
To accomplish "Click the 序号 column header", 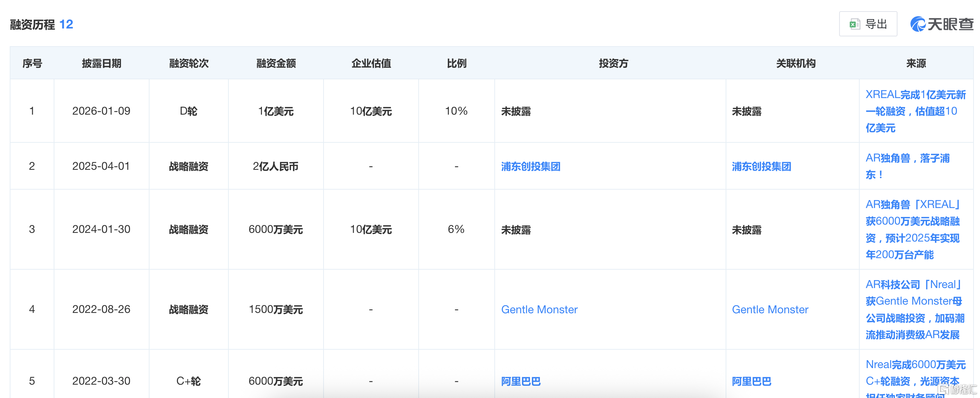I will pyautogui.click(x=32, y=63).
